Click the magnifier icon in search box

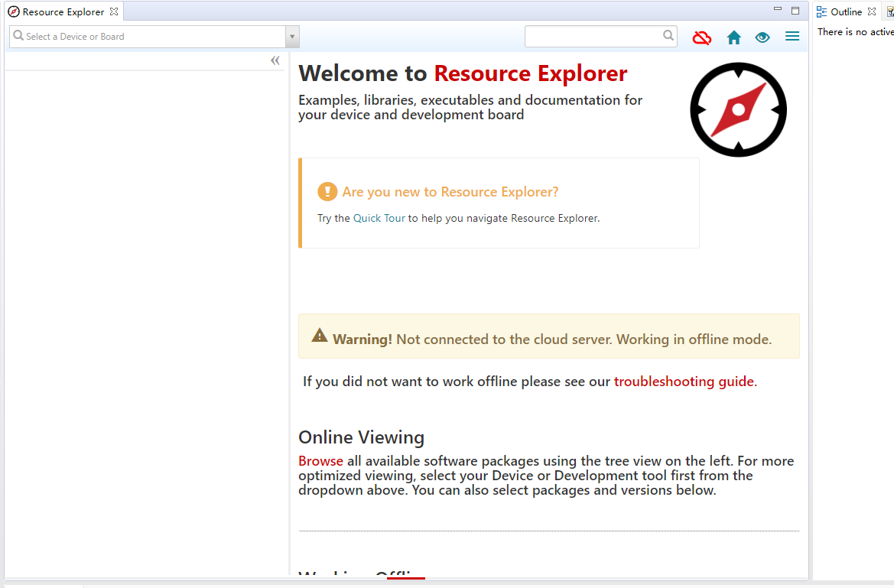click(x=668, y=36)
